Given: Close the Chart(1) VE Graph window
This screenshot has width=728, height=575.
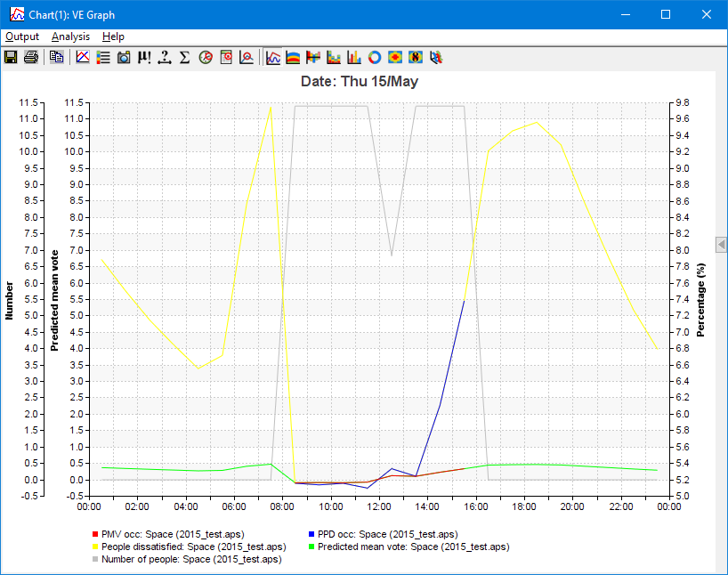Looking at the screenshot, I should coord(706,14).
